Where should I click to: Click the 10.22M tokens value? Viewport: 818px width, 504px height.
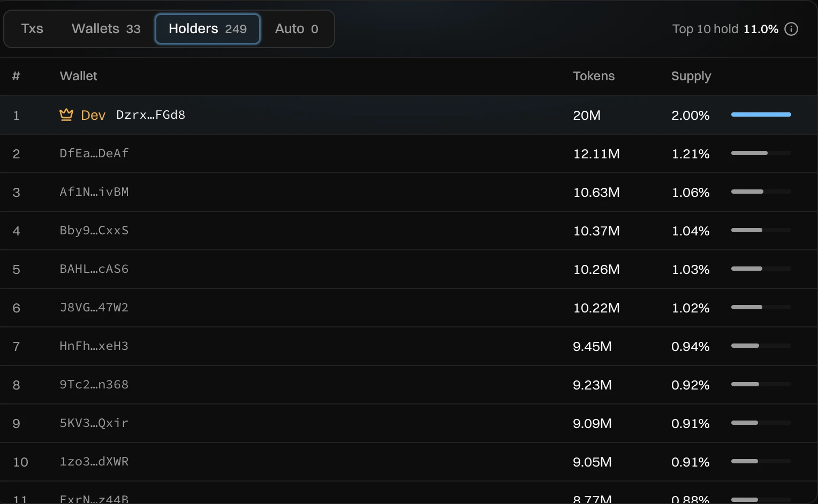pyautogui.click(x=596, y=308)
